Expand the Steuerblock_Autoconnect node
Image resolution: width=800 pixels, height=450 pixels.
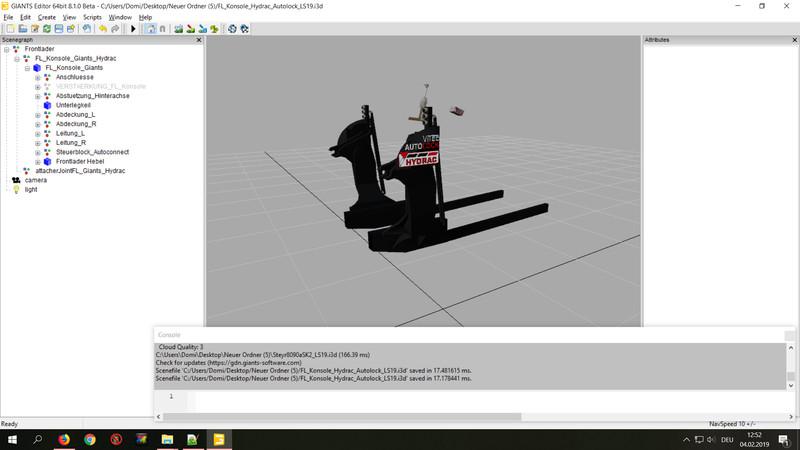[x=38, y=152]
